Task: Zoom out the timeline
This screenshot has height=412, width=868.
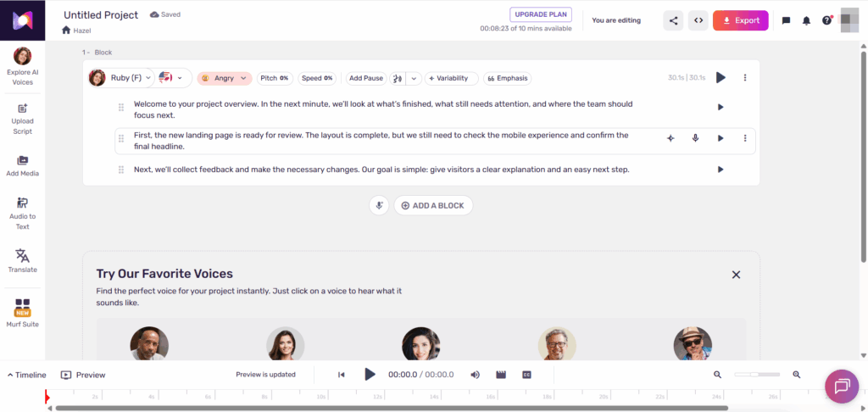Action: click(x=717, y=375)
